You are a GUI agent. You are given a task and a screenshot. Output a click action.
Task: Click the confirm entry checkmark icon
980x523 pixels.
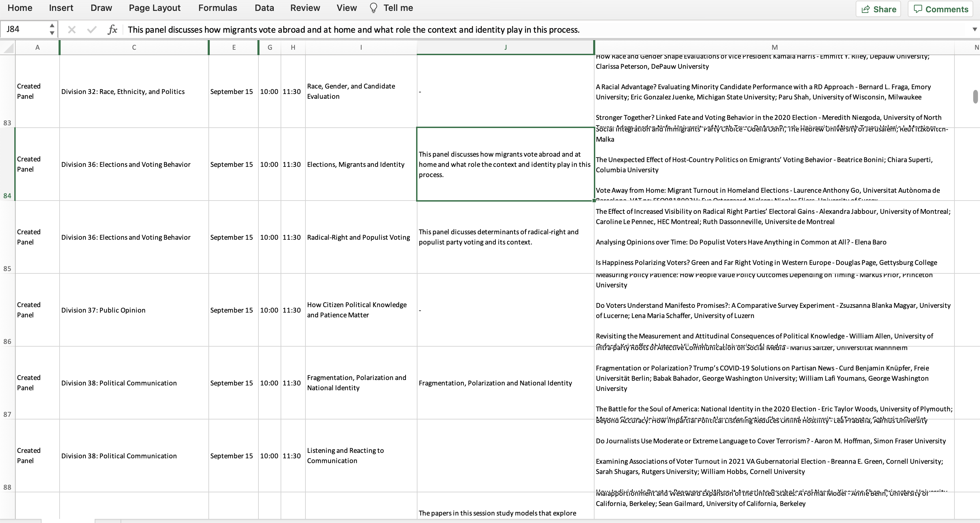(x=91, y=30)
